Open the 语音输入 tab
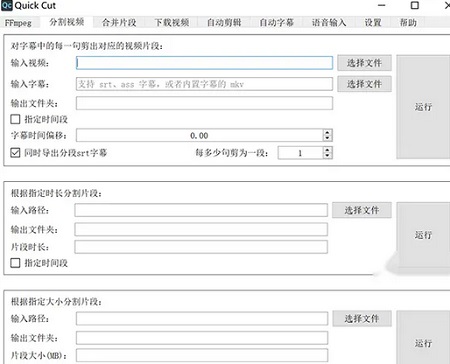The width and height of the screenshot is (450, 364). point(329,23)
